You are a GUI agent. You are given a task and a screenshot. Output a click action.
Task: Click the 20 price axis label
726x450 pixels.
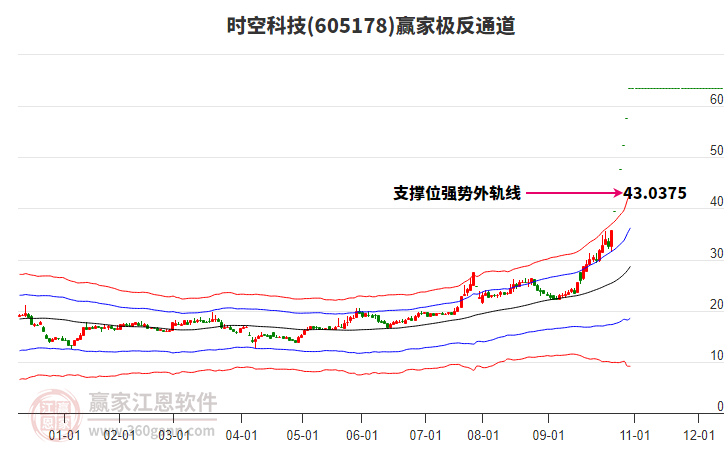716,305
